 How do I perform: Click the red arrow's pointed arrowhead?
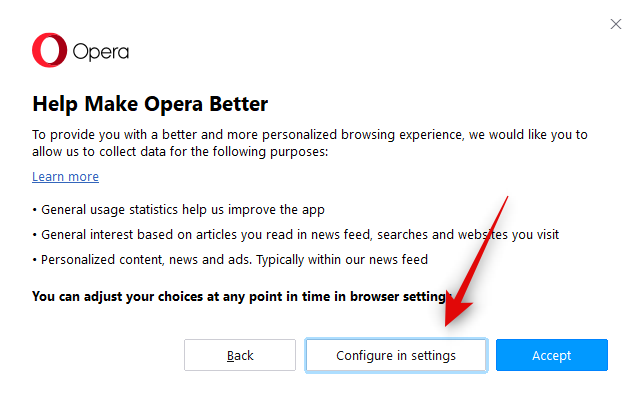click(x=454, y=318)
